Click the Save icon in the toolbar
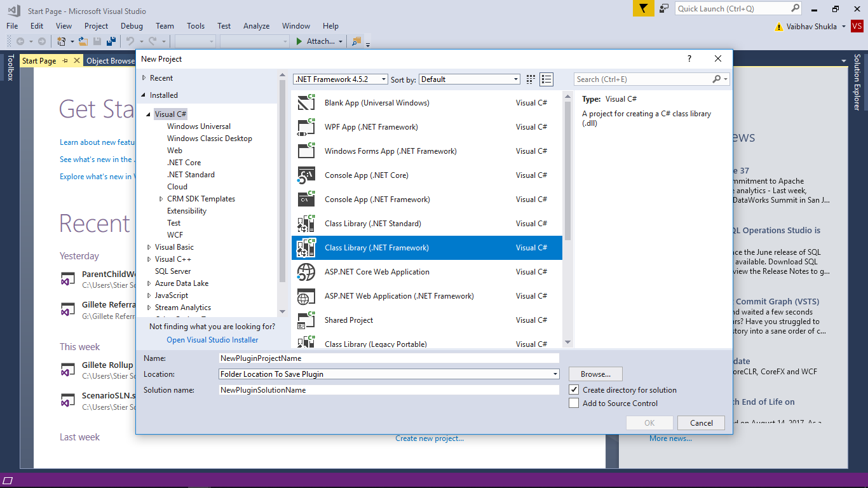The image size is (868, 488). [97, 41]
